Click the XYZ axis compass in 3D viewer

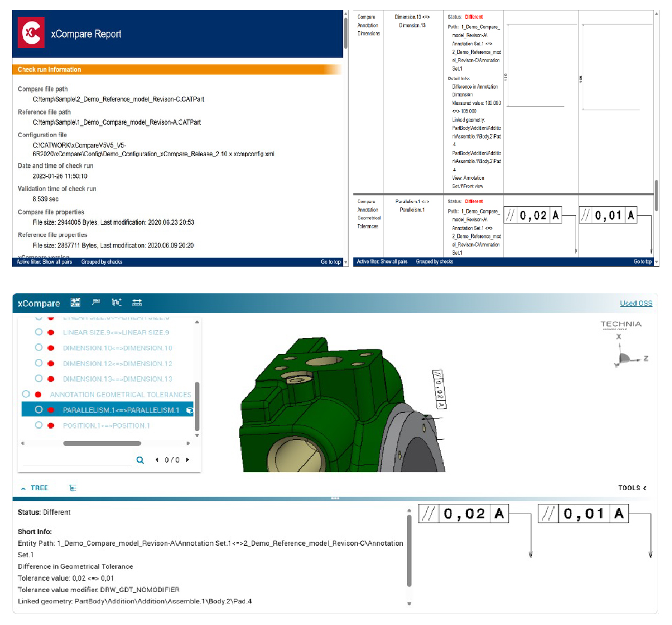(x=629, y=352)
